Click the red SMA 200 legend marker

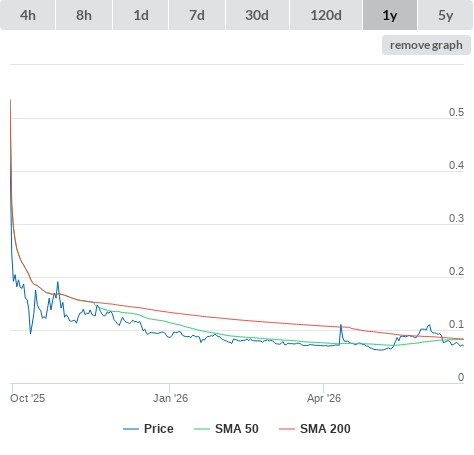(x=287, y=429)
